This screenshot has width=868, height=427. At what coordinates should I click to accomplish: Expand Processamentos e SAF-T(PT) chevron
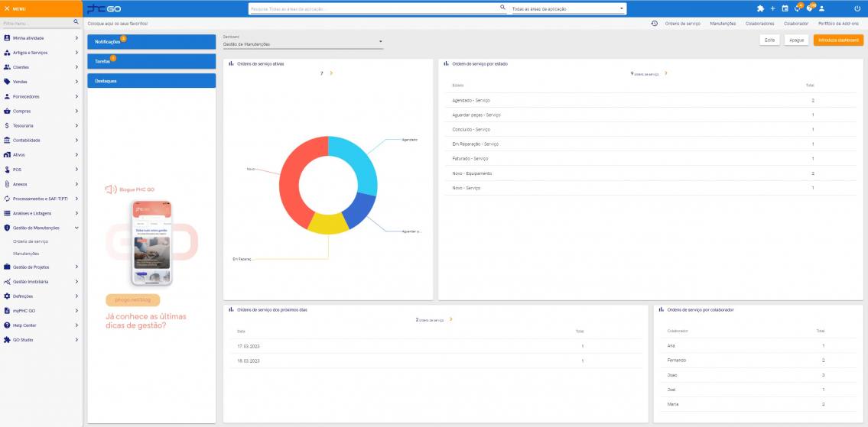pyautogui.click(x=76, y=199)
